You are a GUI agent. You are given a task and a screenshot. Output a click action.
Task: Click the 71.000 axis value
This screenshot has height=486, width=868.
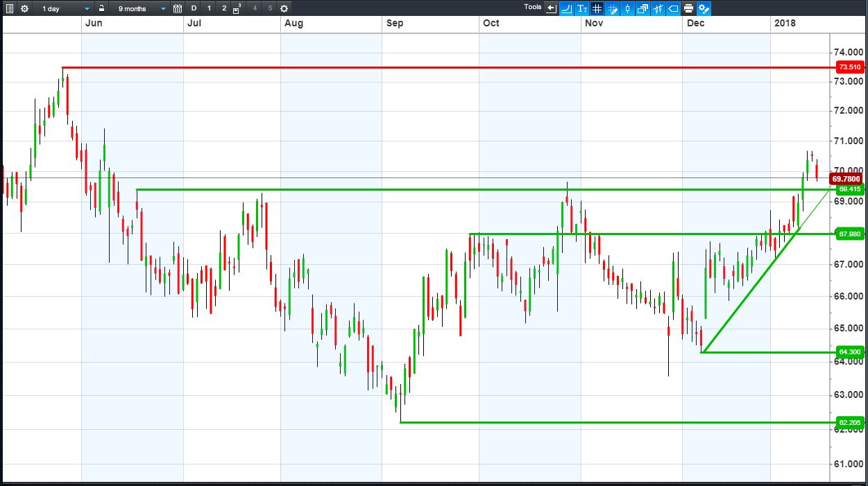[848, 141]
